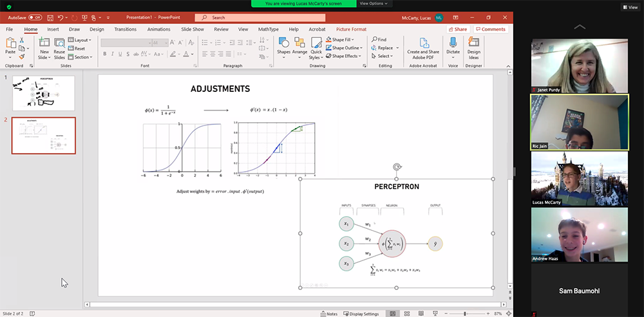Click the Dictate microphone icon
The image size is (644, 317).
pyautogui.click(x=453, y=42)
